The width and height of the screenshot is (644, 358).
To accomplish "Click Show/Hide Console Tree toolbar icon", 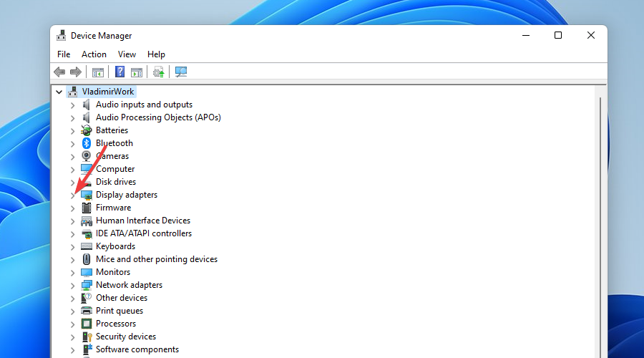I will (98, 72).
